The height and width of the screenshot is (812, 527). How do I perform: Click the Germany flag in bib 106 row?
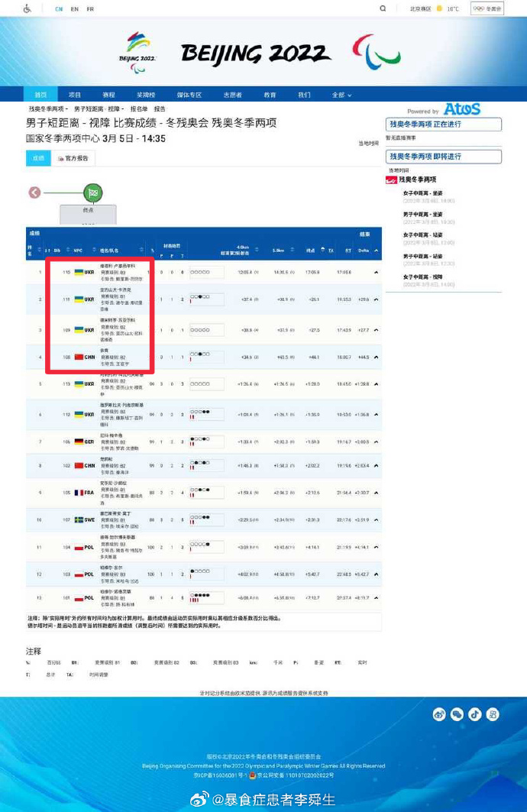pyautogui.click(x=79, y=442)
